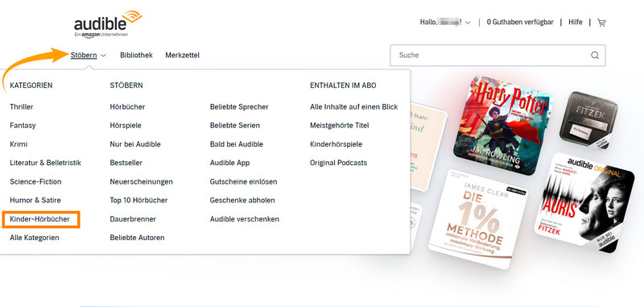Expand the Stöbern menu chevron

103,56
